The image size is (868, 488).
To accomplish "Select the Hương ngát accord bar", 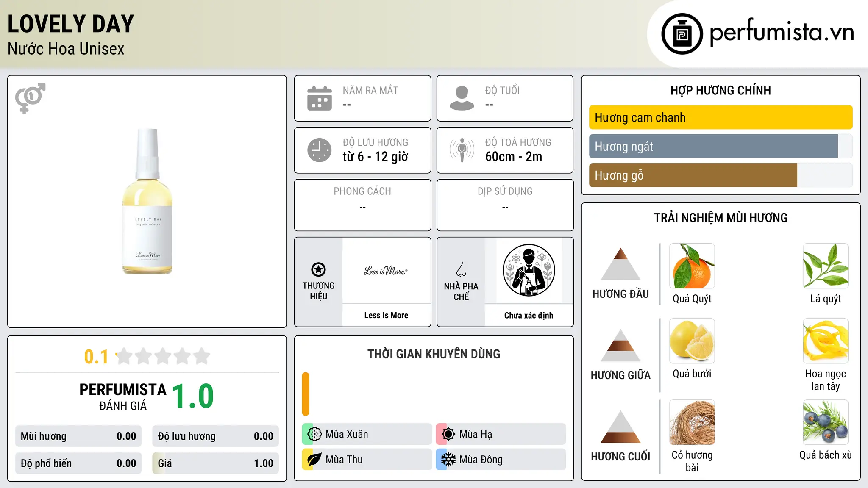I will point(721,146).
